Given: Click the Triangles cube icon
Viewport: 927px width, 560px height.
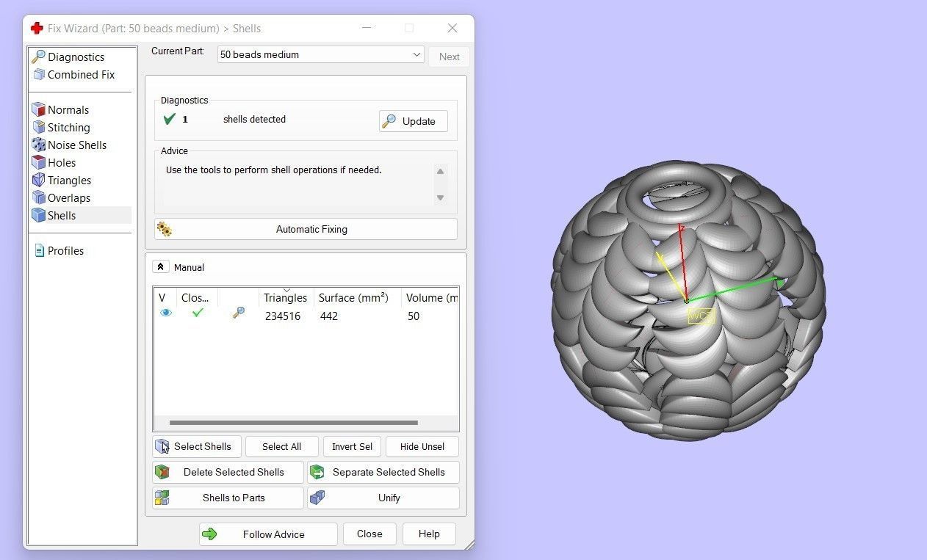Looking at the screenshot, I should [x=38, y=180].
